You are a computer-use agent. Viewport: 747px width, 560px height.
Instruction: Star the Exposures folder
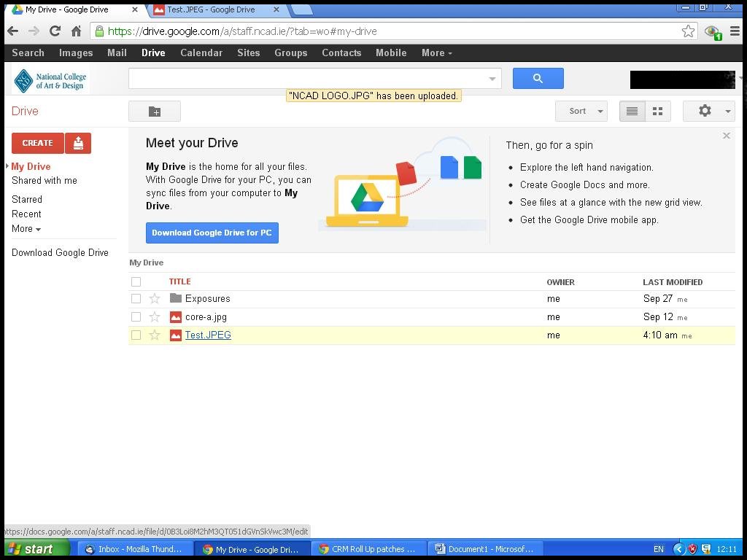155,298
